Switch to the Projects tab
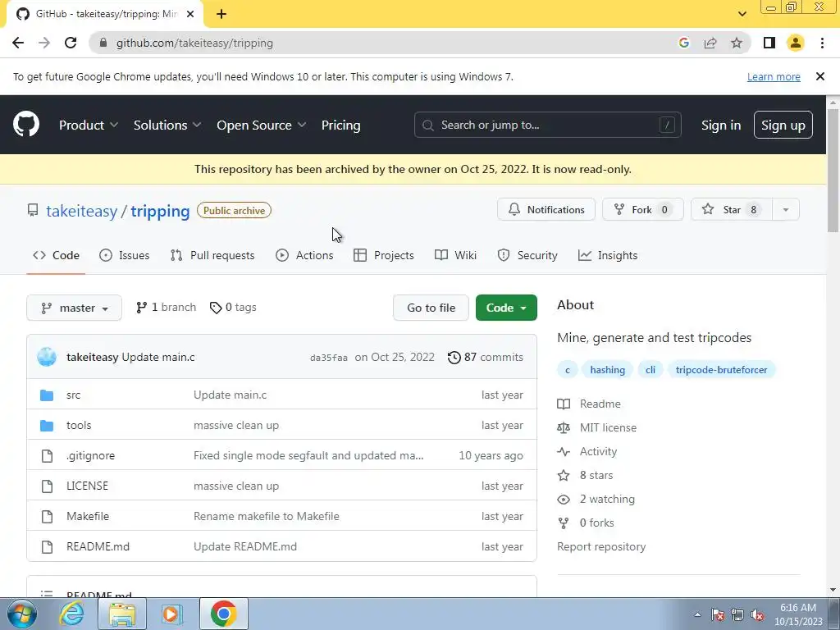This screenshot has height=630, width=840. 384,256
